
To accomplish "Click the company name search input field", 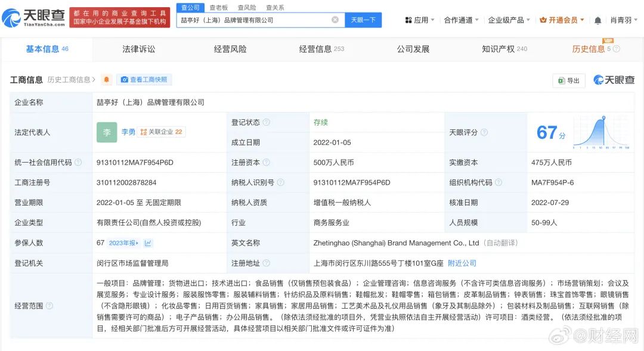I will click(x=253, y=20).
